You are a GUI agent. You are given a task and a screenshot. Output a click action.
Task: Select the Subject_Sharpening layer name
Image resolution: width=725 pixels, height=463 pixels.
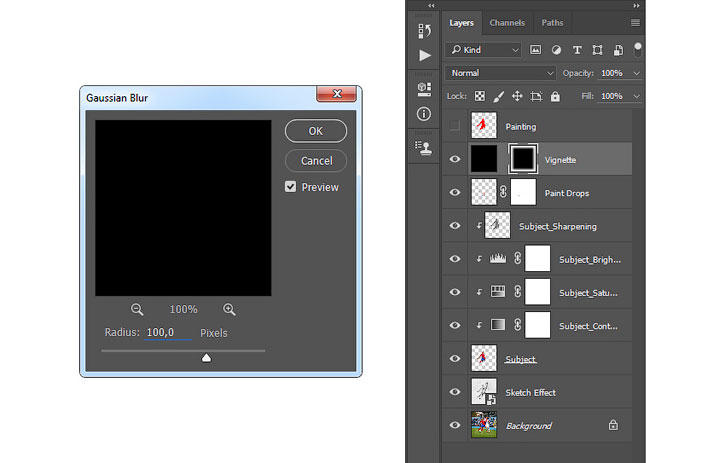click(x=558, y=226)
